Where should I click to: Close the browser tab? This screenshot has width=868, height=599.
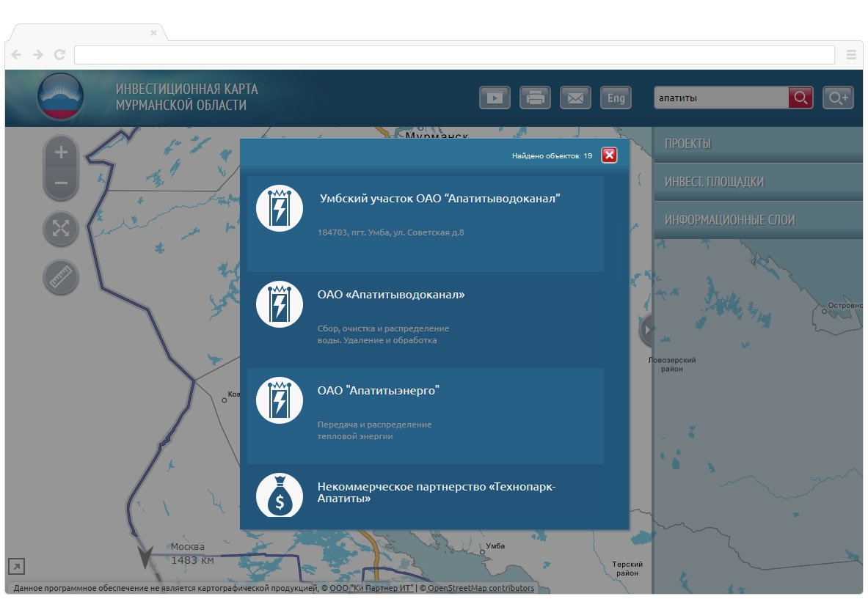[154, 33]
